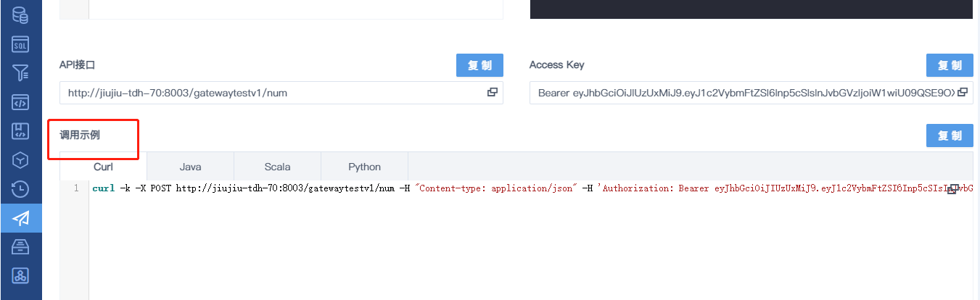This screenshot has width=980, height=300.
Task: Switch to the Scala example tab
Action: [x=277, y=167]
